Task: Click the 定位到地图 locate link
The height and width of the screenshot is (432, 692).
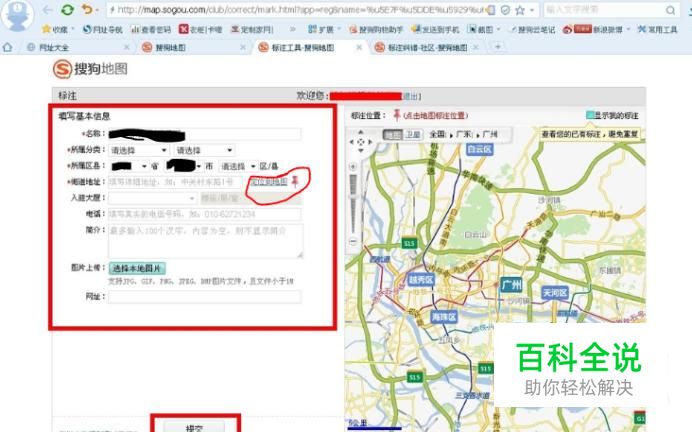Action: coord(269,181)
